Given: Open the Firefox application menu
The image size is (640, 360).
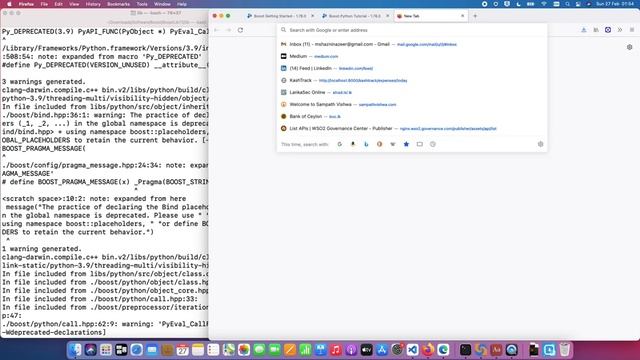Looking at the screenshot, I should click(26, 4).
